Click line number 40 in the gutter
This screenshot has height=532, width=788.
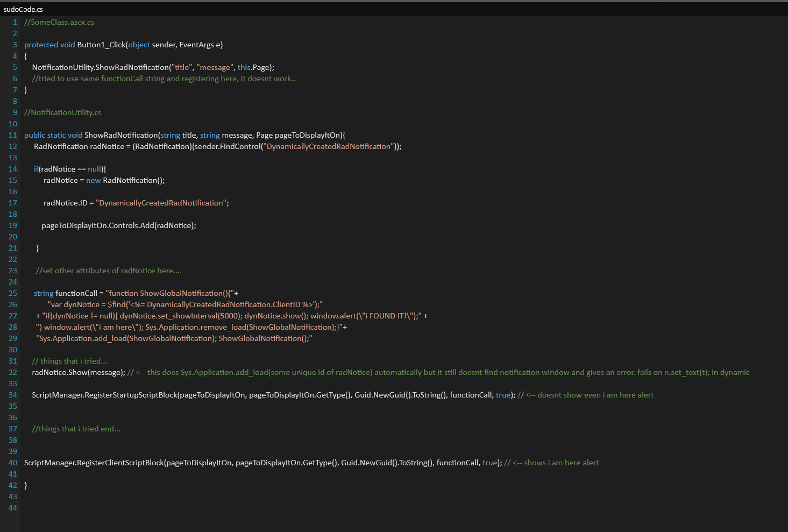tap(13, 463)
